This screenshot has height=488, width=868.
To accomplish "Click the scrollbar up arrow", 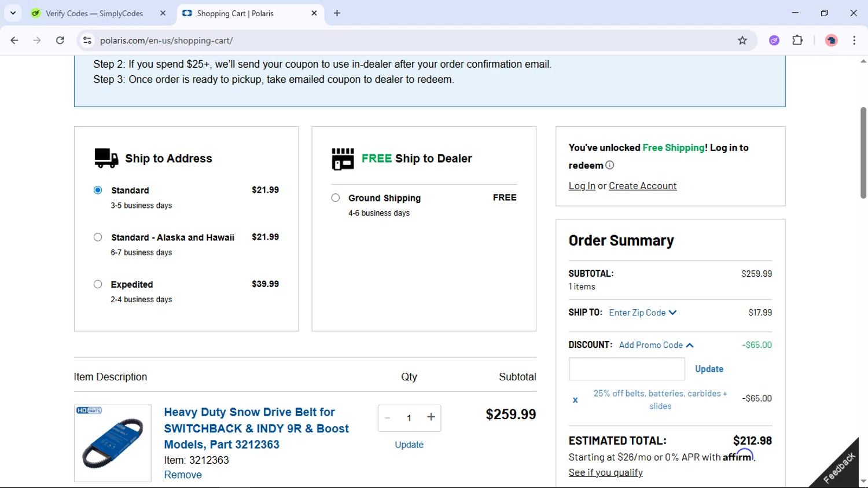I will 863,61.
